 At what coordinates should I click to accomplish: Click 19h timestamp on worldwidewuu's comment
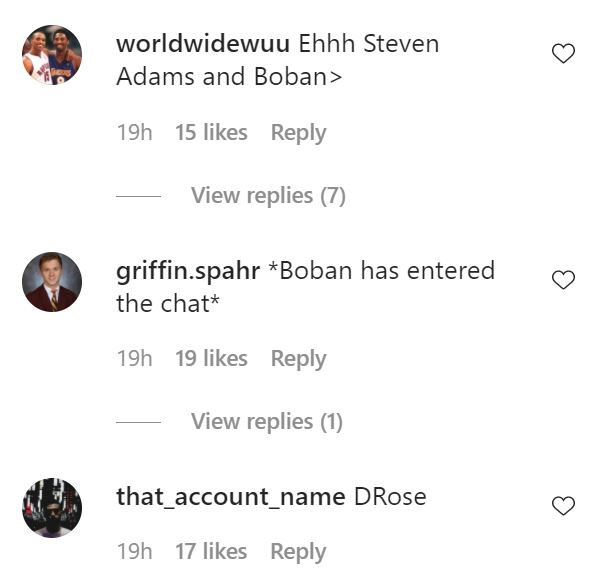click(x=134, y=133)
